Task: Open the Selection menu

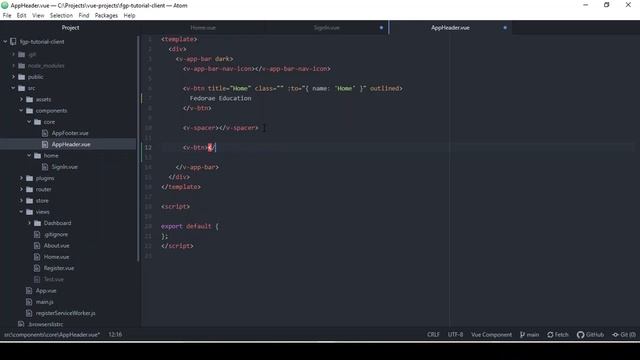Action: pyautogui.click(x=61, y=16)
